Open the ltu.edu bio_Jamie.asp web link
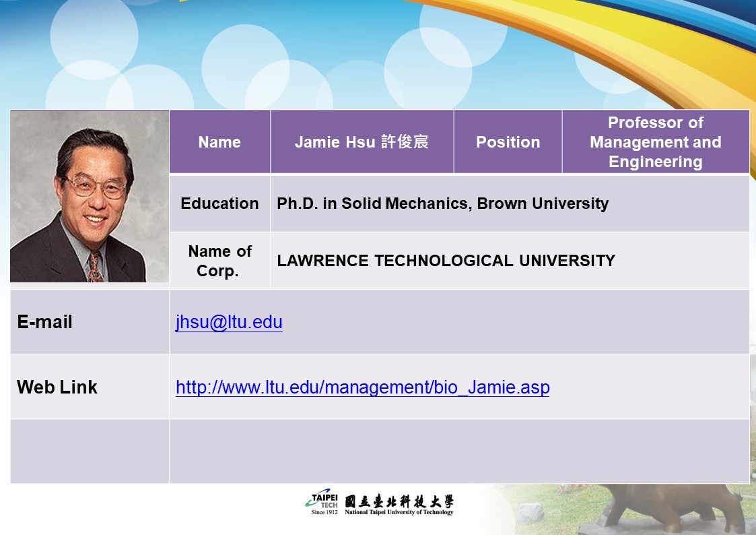 [x=363, y=387]
